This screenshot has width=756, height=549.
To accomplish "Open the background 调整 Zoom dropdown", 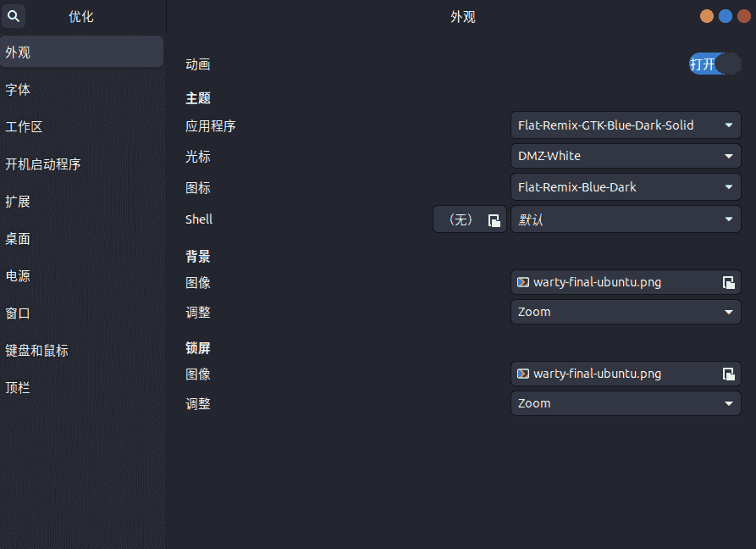I will (626, 312).
